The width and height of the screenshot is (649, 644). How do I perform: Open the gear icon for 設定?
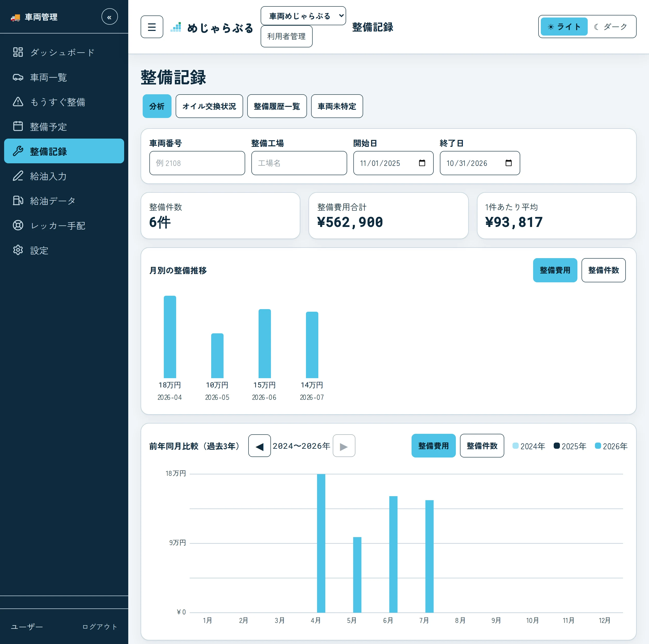[18, 250]
